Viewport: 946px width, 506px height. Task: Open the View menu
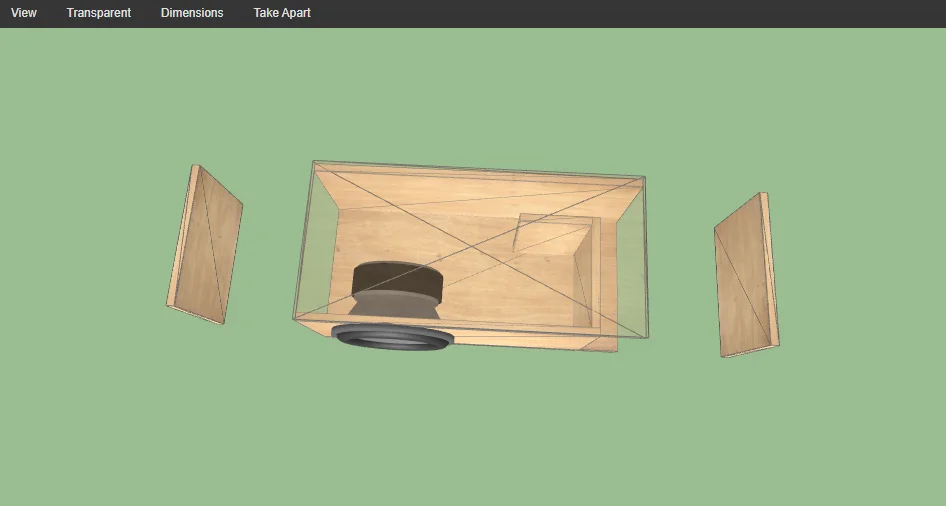(24, 13)
